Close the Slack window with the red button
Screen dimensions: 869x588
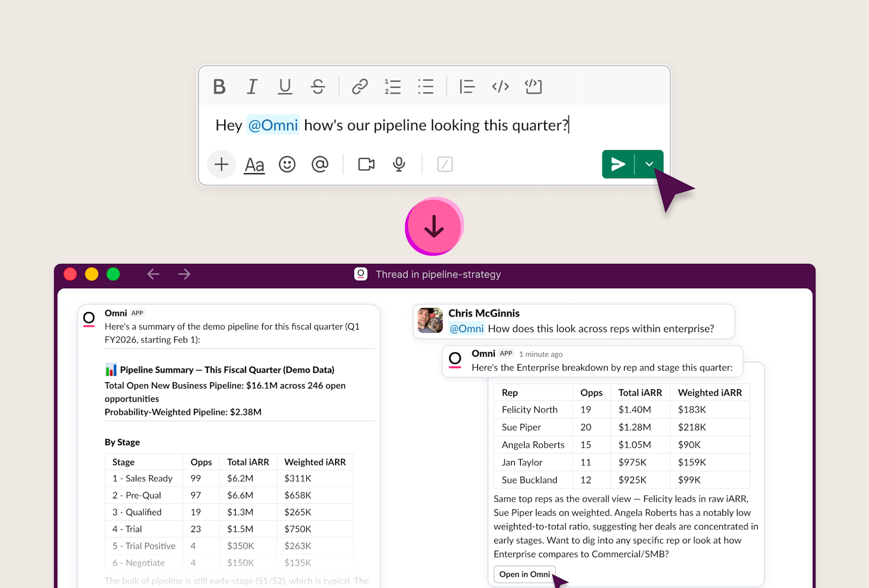tap(70, 274)
